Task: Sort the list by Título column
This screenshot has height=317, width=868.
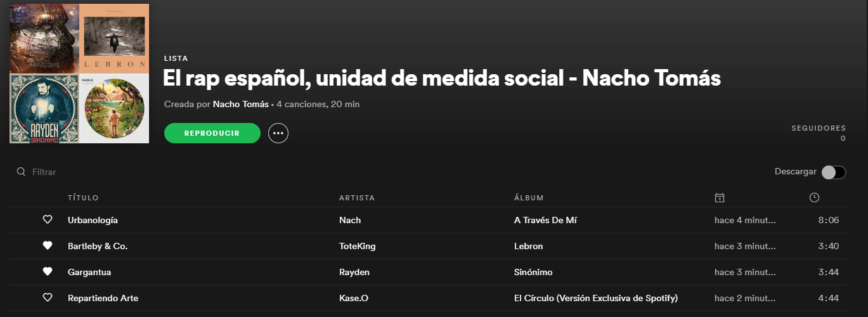Action: click(x=83, y=198)
